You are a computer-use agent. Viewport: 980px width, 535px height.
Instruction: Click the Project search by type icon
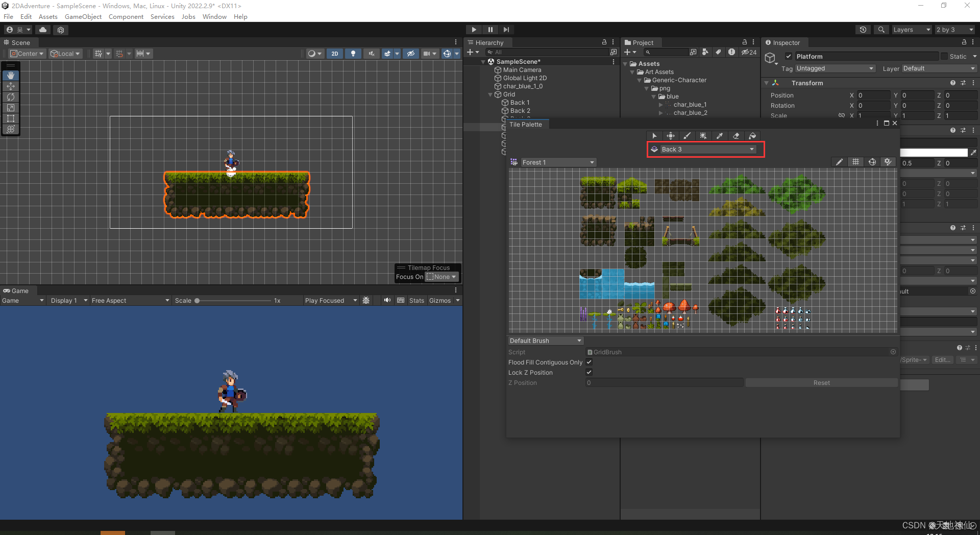point(705,52)
